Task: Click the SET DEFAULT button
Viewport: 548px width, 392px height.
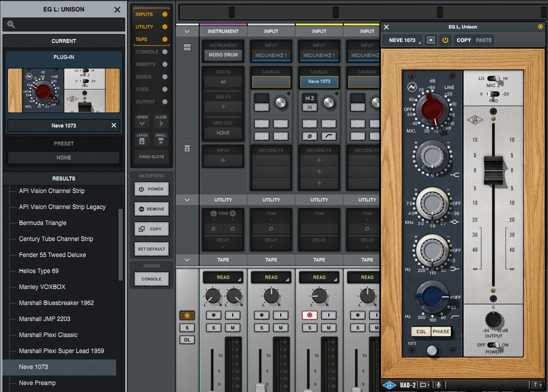Action: click(x=151, y=249)
